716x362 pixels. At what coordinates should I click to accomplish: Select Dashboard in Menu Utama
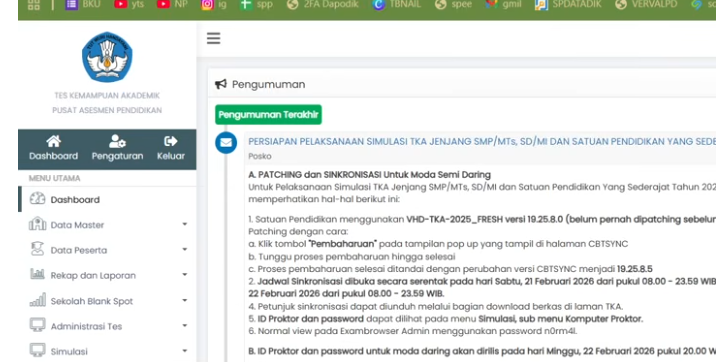click(107, 199)
